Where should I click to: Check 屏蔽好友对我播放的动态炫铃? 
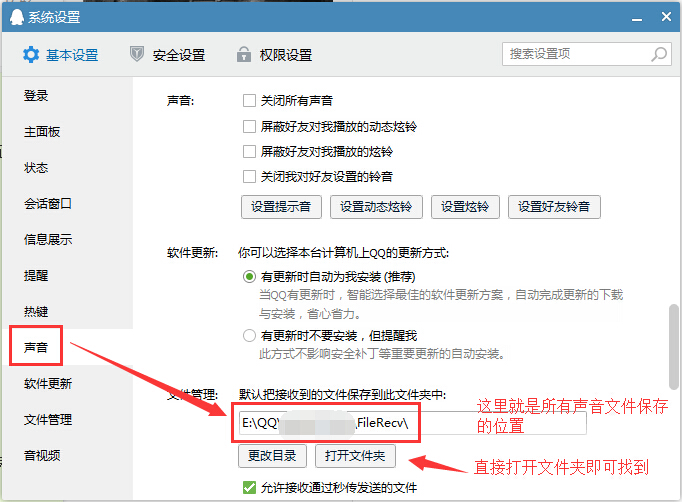tap(249, 127)
